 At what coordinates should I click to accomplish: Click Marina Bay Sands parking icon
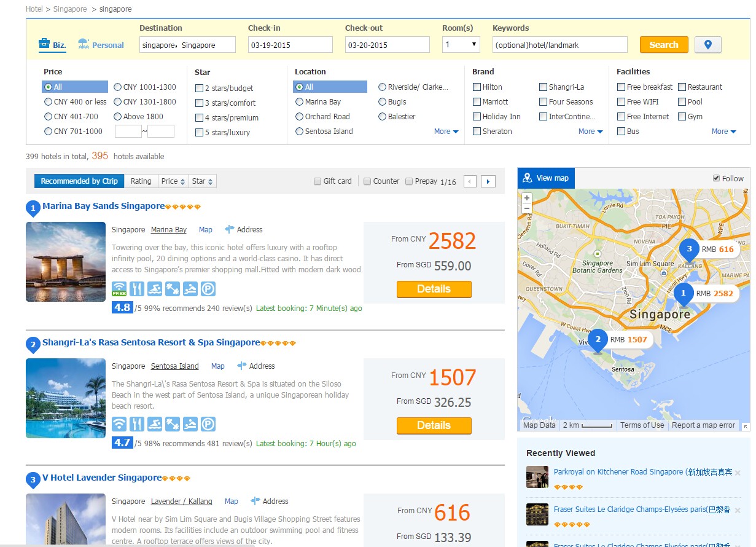(208, 289)
